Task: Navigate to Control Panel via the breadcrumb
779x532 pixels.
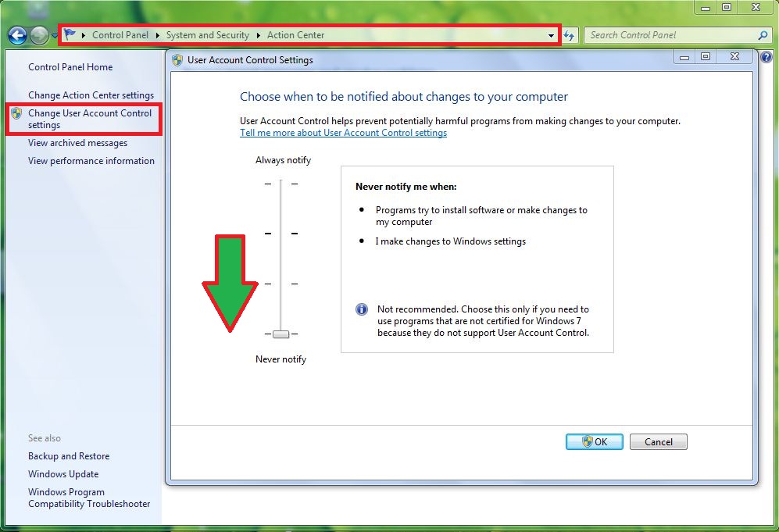Action: [120, 35]
